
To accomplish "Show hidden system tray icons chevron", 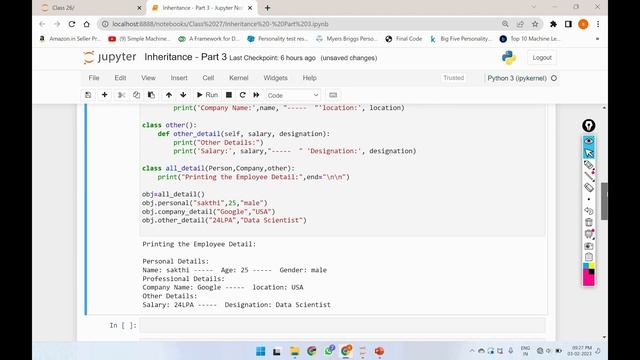I will 472,351.
